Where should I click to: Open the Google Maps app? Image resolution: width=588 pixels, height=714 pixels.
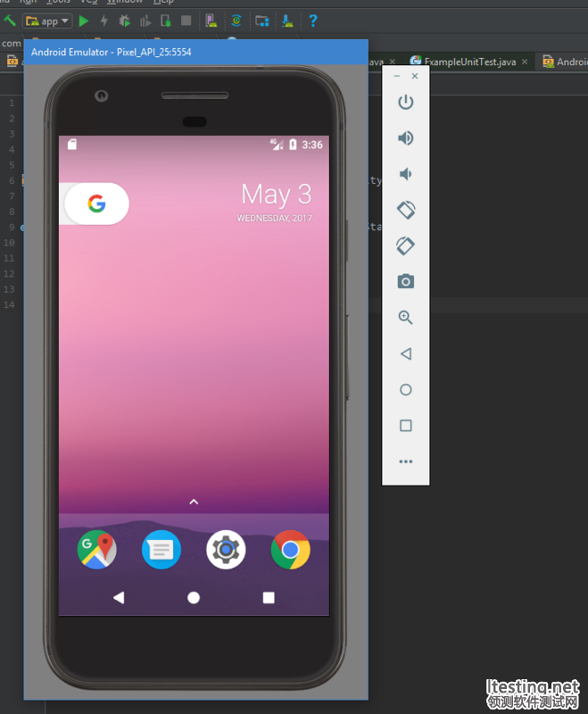97,550
